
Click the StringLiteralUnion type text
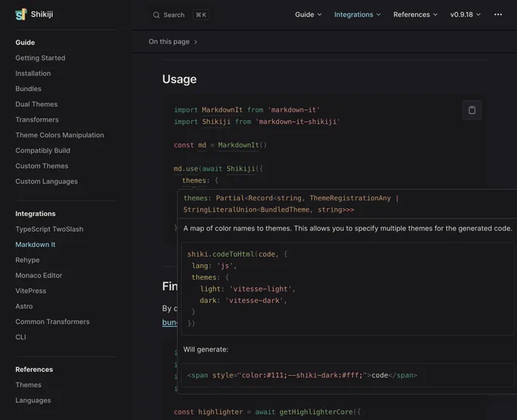point(220,210)
